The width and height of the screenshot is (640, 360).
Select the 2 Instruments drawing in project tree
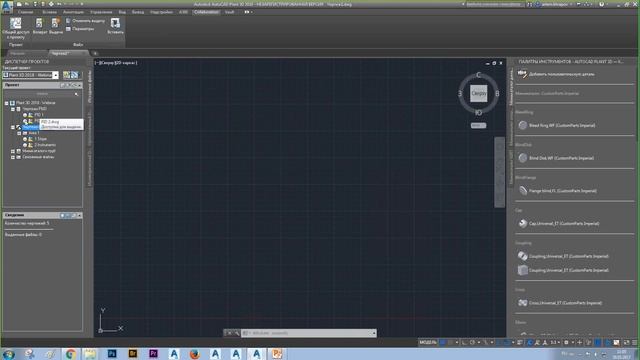(x=45, y=145)
